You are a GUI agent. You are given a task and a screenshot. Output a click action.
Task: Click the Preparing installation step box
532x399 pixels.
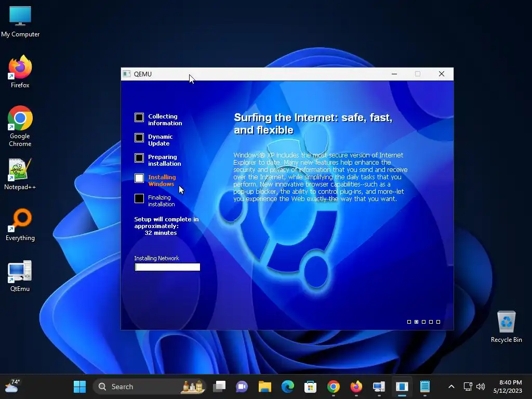click(x=139, y=158)
